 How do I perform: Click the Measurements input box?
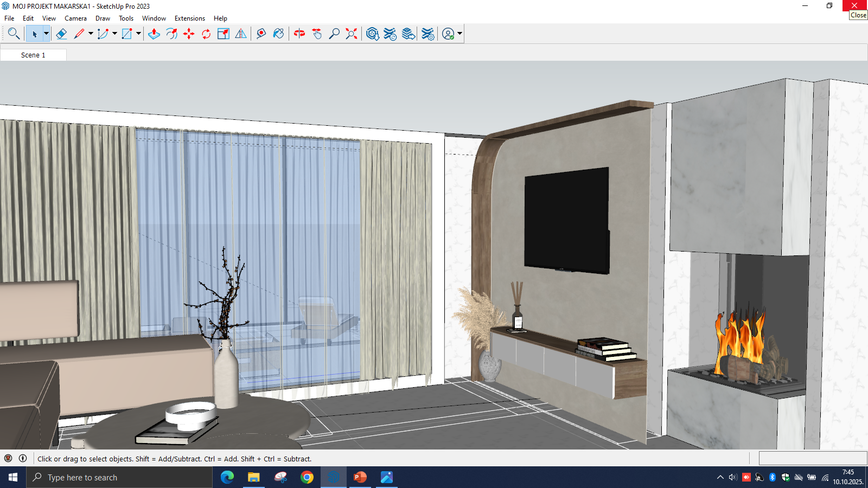pyautogui.click(x=812, y=458)
